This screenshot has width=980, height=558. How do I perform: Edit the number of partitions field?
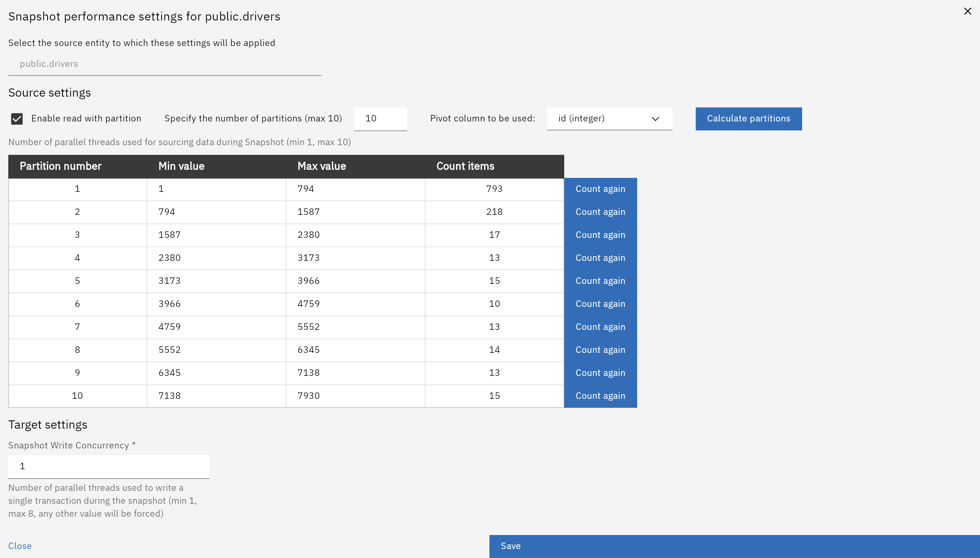point(380,119)
